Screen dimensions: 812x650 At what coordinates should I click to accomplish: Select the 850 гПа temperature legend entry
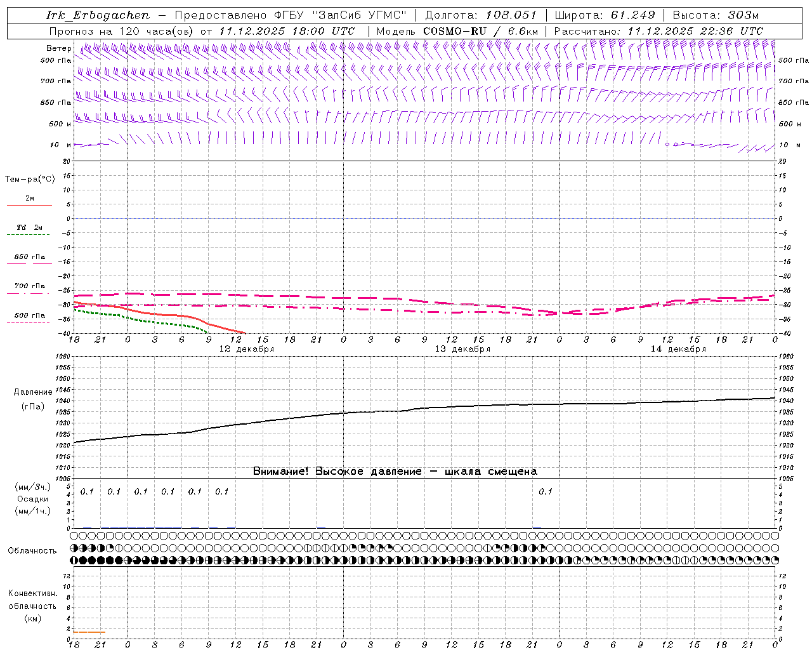point(29,257)
